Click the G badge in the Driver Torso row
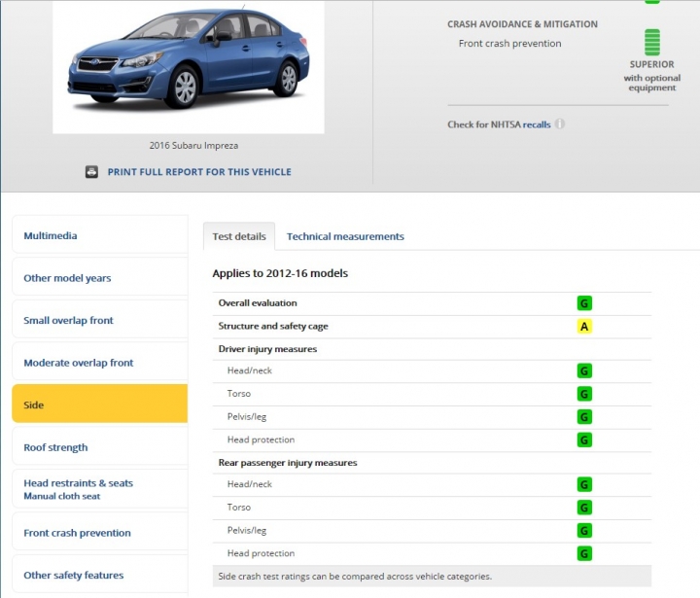Screen dimensions: 700x598 coord(584,394)
